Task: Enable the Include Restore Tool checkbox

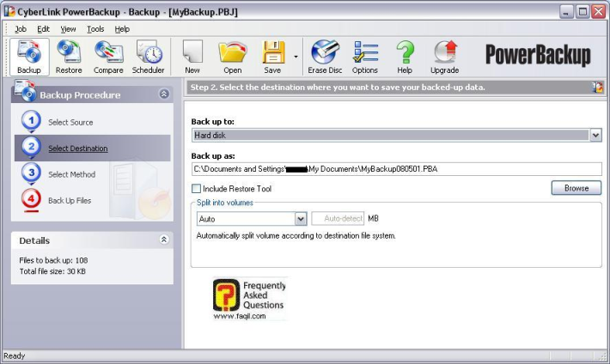Action: coord(197,188)
